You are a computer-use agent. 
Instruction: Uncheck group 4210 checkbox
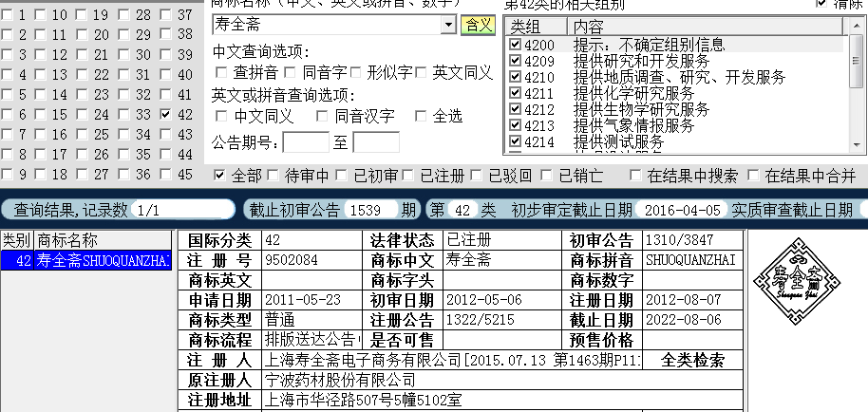point(516,77)
